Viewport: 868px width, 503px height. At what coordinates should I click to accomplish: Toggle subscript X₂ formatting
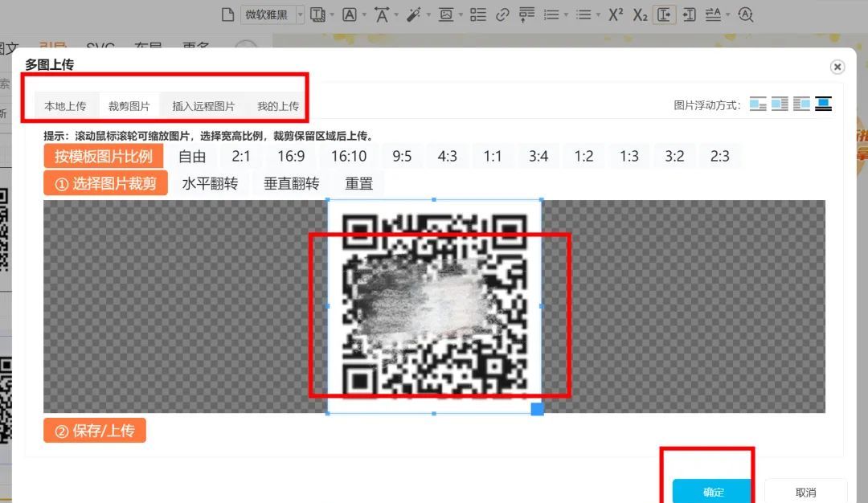point(640,14)
